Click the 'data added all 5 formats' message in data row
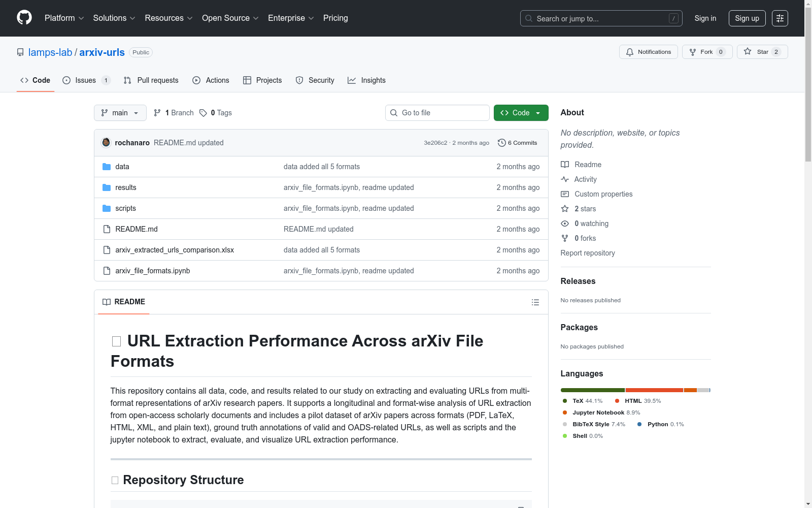 pos(322,167)
